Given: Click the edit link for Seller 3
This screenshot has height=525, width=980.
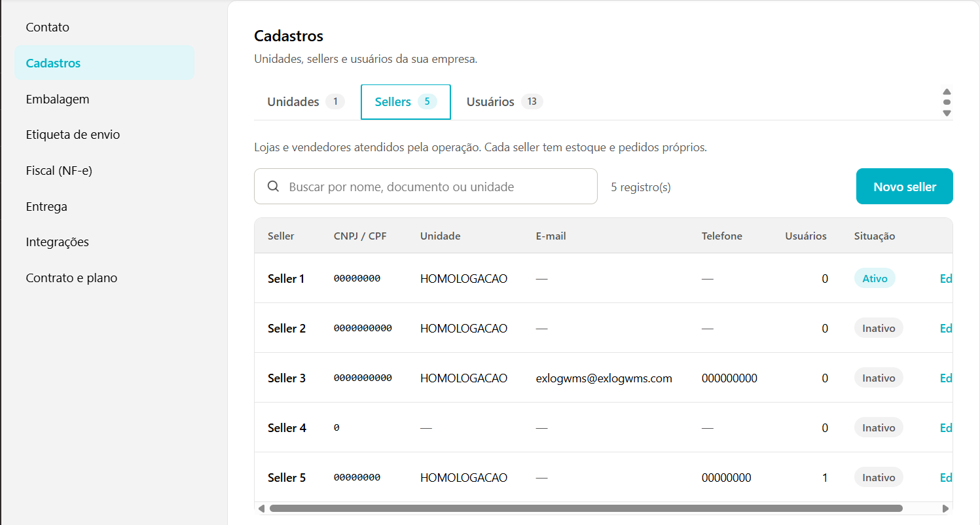Looking at the screenshot, I should 946,378.
